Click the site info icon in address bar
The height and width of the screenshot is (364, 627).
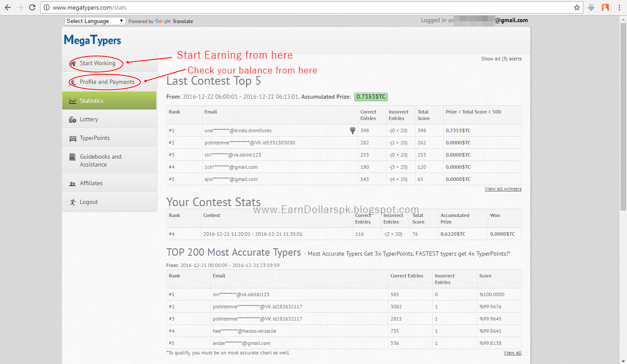46,7
